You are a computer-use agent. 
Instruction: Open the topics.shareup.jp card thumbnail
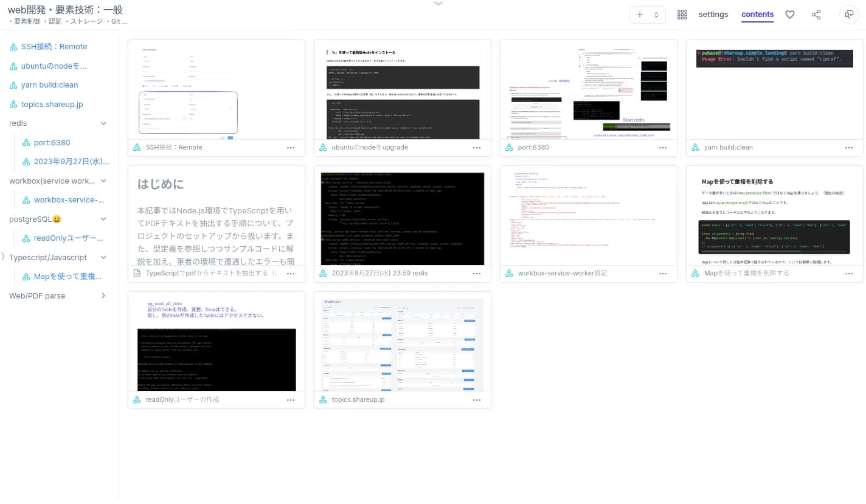(403, 342)
